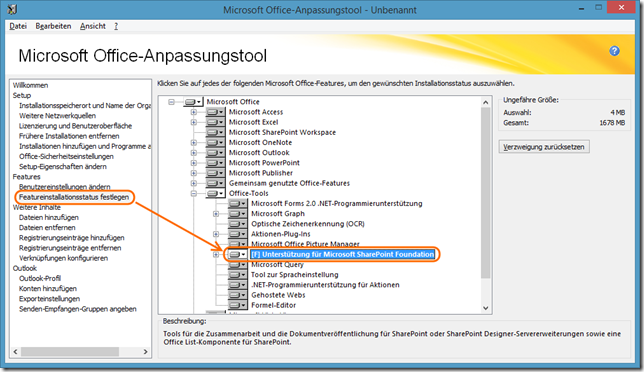Open install state icon for Office-Tools

(x=215, y=193)
